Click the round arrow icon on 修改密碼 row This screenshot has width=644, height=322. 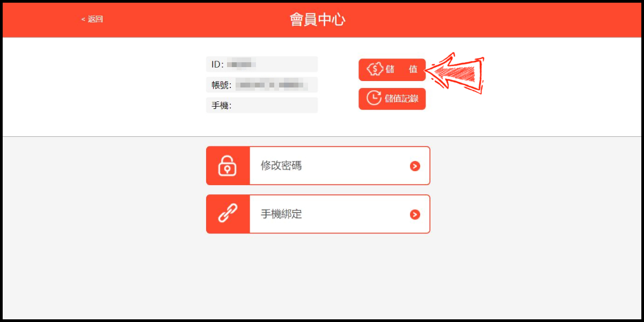coord(415,166)
